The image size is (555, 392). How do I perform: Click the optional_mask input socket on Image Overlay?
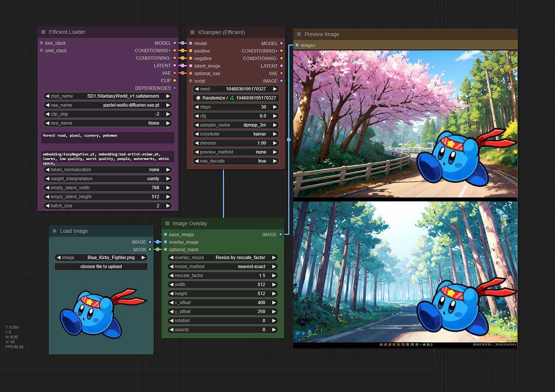click(x=165, y=249)
